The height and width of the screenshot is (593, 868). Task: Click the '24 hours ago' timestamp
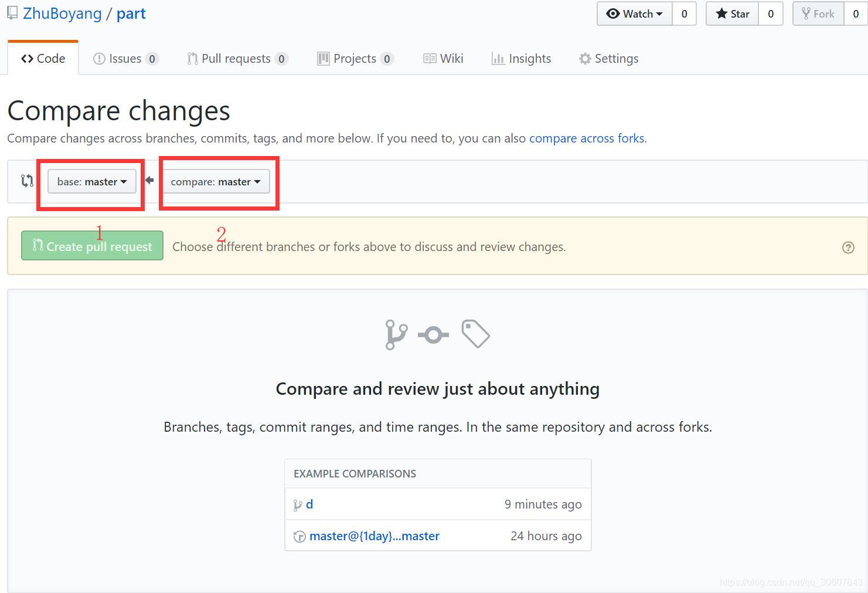pos(546,536)
